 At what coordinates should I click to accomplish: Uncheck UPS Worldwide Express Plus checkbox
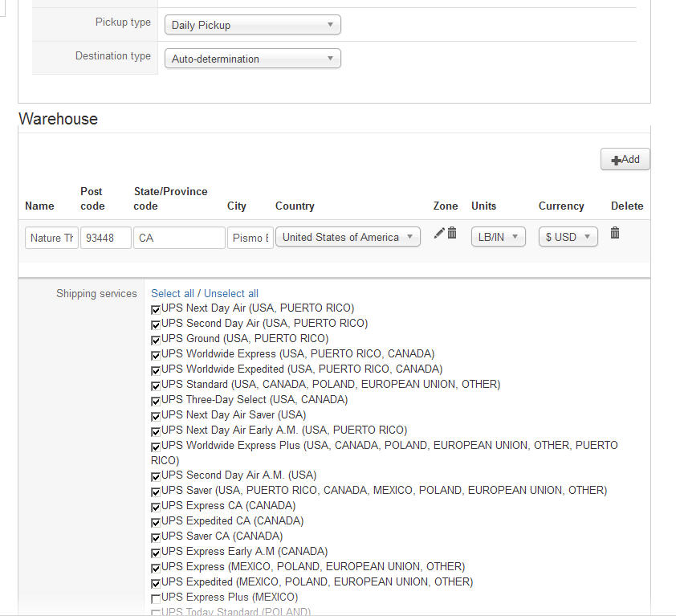click(x=156, y=447)
